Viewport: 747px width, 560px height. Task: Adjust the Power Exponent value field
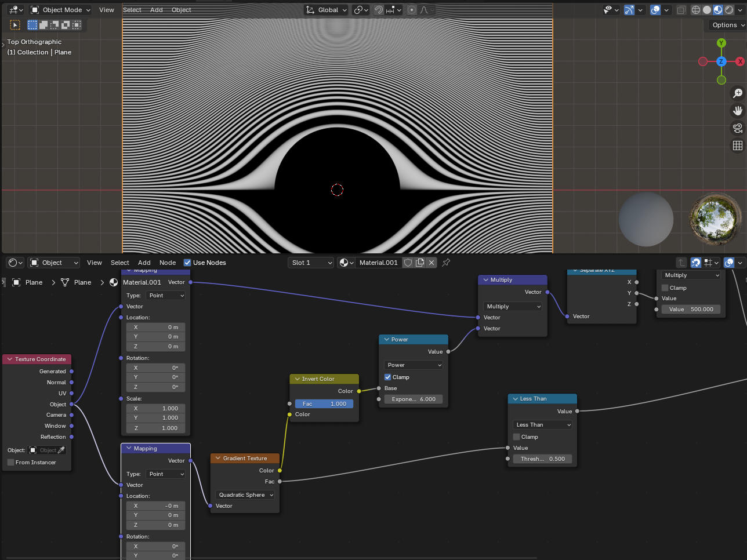(414, 399)
